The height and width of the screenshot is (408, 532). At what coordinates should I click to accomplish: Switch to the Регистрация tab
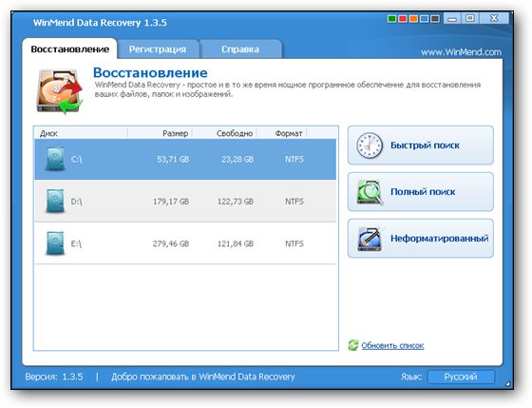coord(158,49)
